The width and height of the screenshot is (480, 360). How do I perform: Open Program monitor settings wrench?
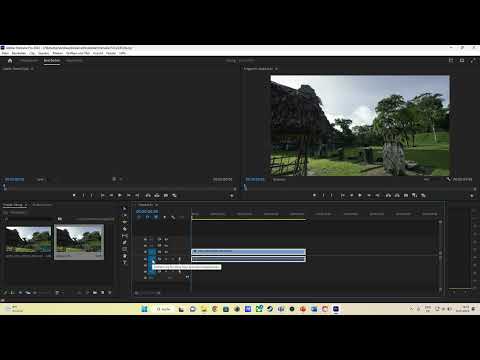click(x=449, y=179)
